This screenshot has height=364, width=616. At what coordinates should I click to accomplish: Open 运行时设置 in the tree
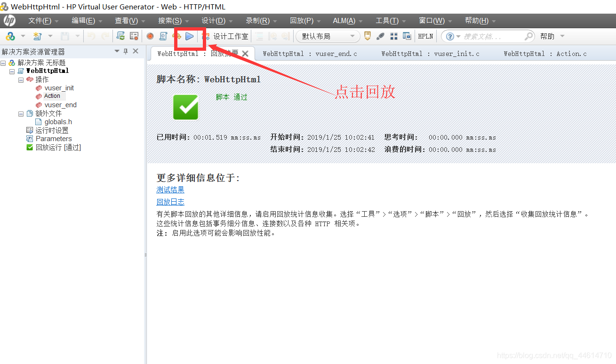coord(52,130)
